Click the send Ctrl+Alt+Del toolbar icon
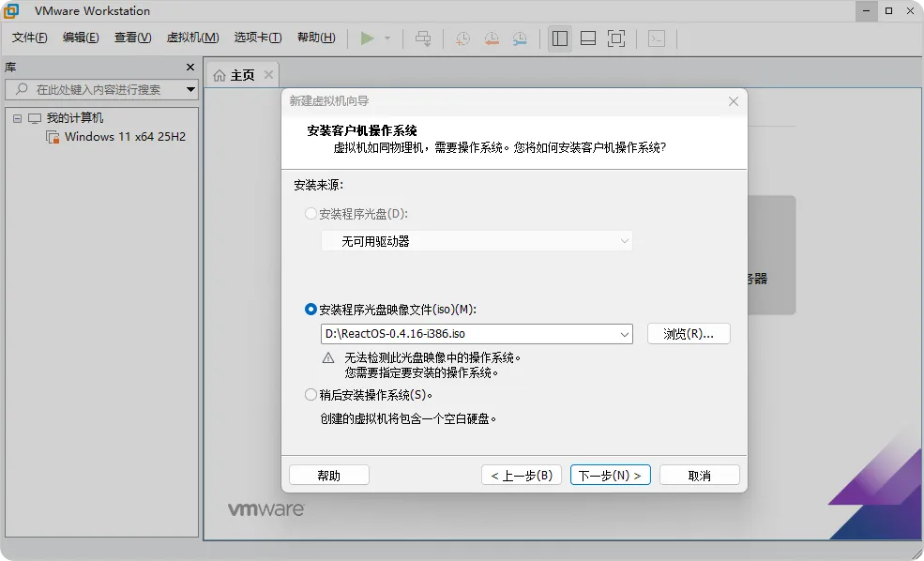 [x=423, y=38]
